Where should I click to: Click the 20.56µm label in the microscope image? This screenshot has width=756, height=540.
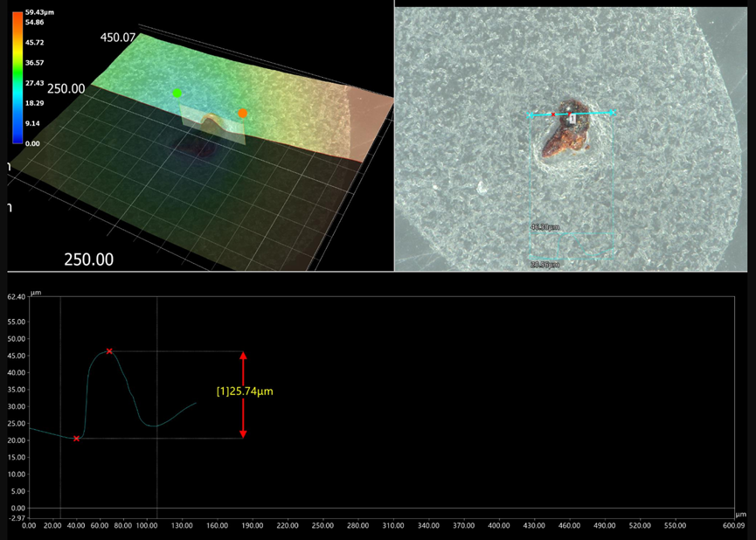[x=544, y=265]
